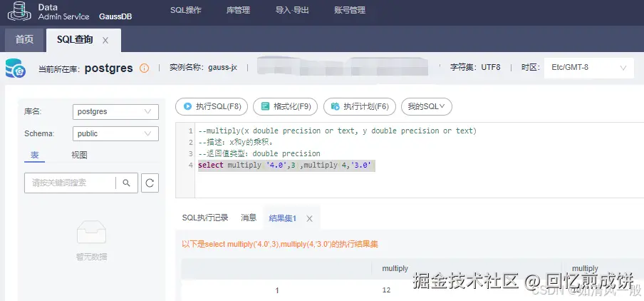Image resolution: width=644 pixels, height=301 pixels.
Task: Select the SQL查询 tab
Action: pyautogui.click(x=76, y=40)
